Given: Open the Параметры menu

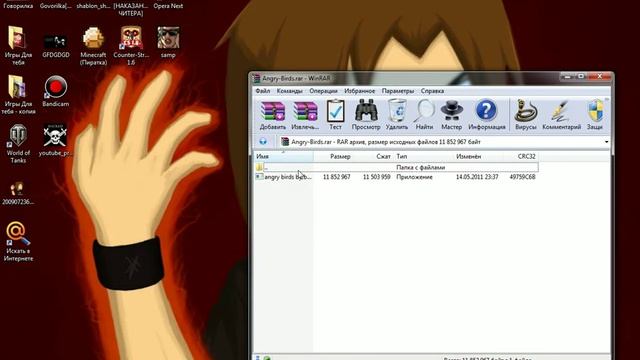Looking at the screenshot, I should tap(398, 91).
